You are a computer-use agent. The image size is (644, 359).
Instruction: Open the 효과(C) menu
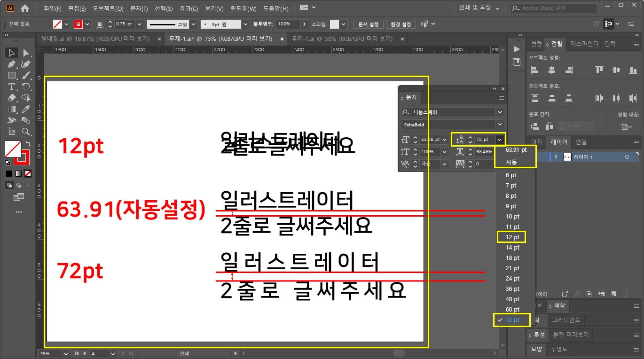coord(188,8)
